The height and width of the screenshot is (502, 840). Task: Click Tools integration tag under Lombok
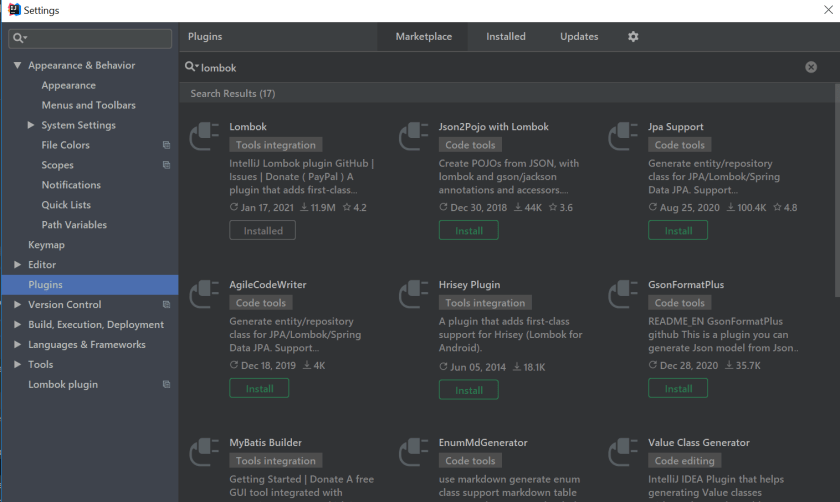[x=276, y=145]
